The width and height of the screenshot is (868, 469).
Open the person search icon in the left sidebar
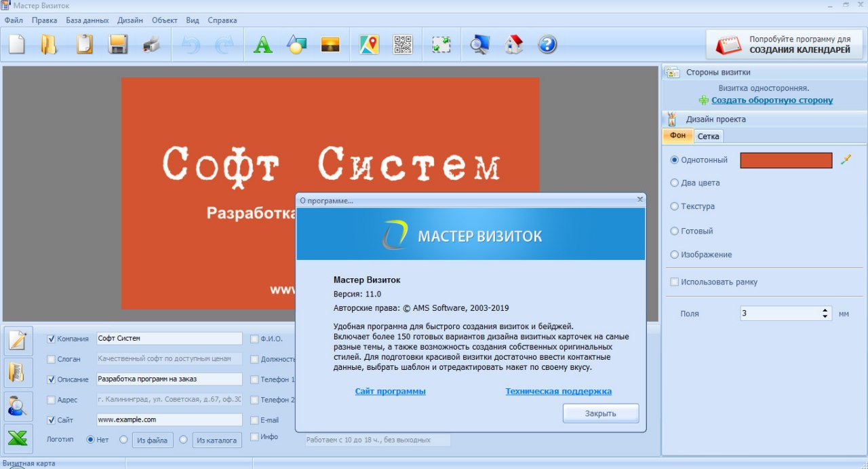pyautogui.click(x=18, y=406)
